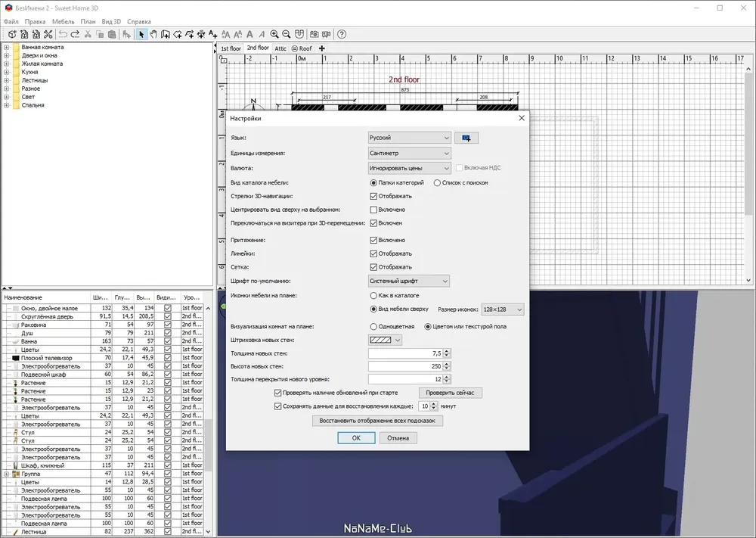Viewport: 756px width, 538px height.
Task: Click the import language library button
Action: 466,138
